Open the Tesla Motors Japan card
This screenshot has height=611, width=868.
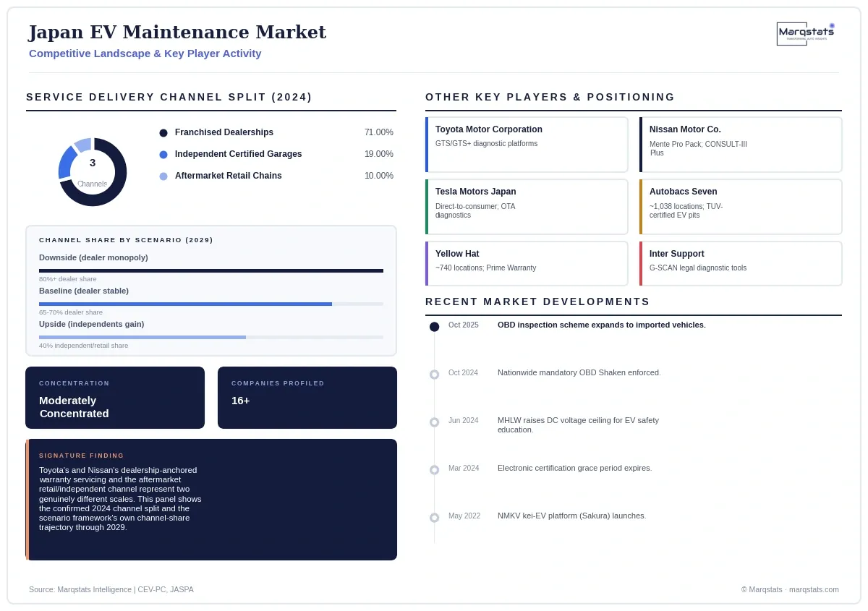[527, 207]
